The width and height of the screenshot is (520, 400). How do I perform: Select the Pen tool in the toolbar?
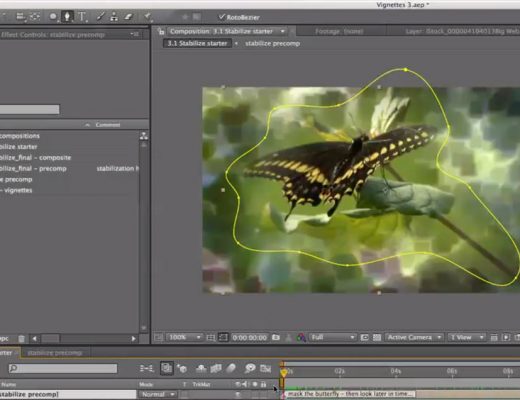(67, 16)
